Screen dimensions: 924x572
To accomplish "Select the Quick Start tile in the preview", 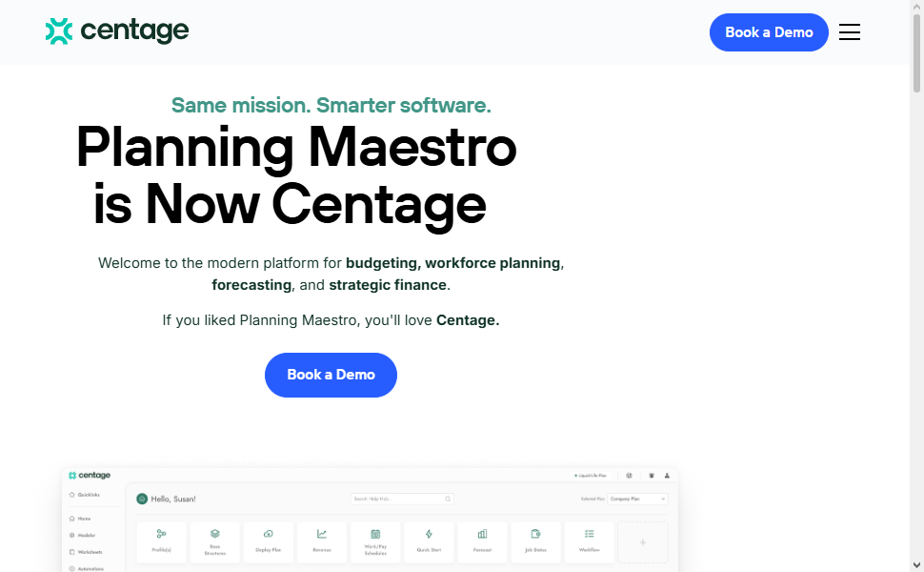I will (429, 541).
